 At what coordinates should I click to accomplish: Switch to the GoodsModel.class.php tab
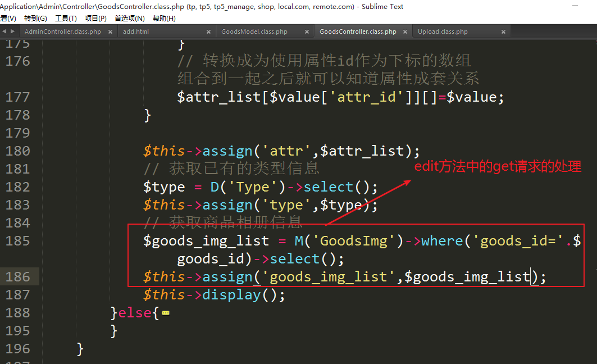point(254,32)
